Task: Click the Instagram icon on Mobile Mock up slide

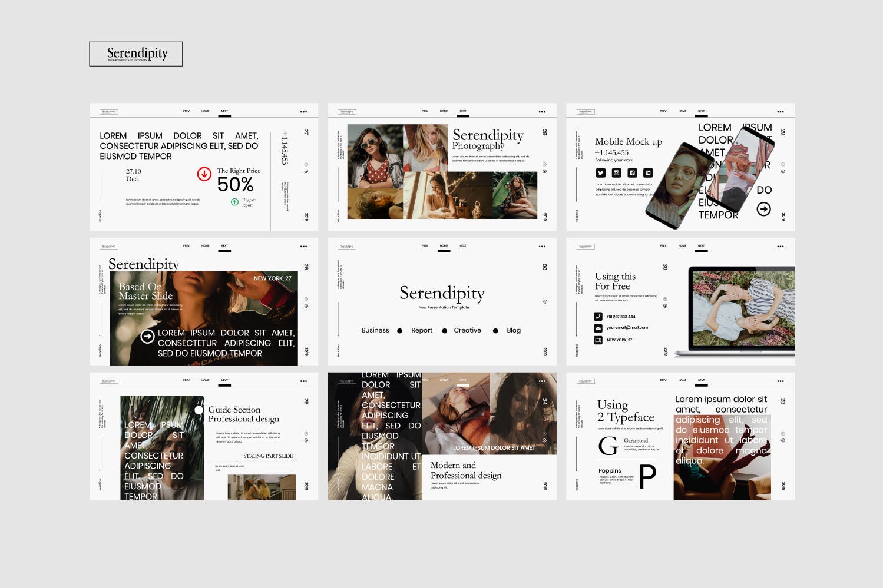Action: [x=616, y=172]
